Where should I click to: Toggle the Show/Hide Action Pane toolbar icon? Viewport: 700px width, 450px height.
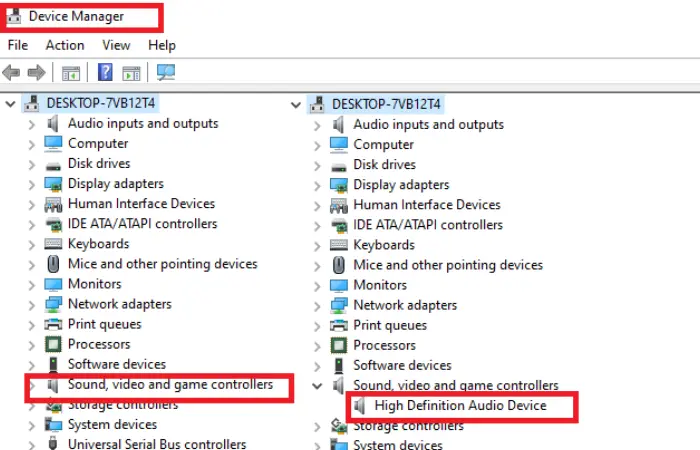pyautogui.click(x=131, y=73)
